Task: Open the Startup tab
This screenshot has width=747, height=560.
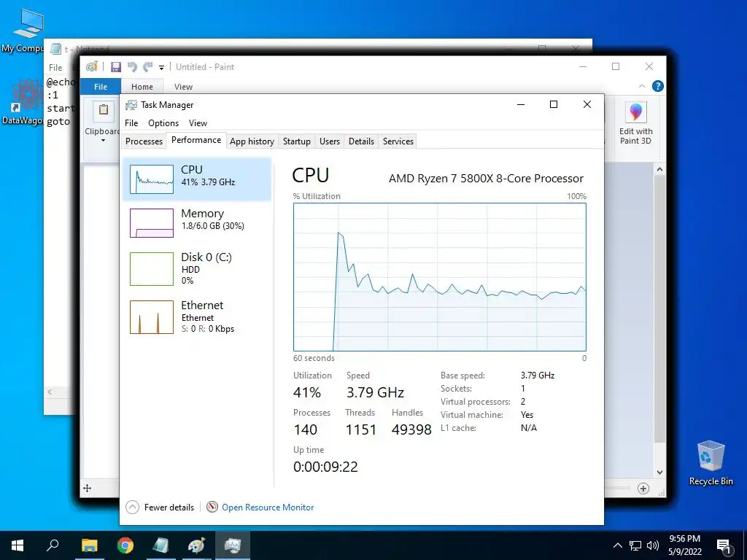Action: [296, 141]
